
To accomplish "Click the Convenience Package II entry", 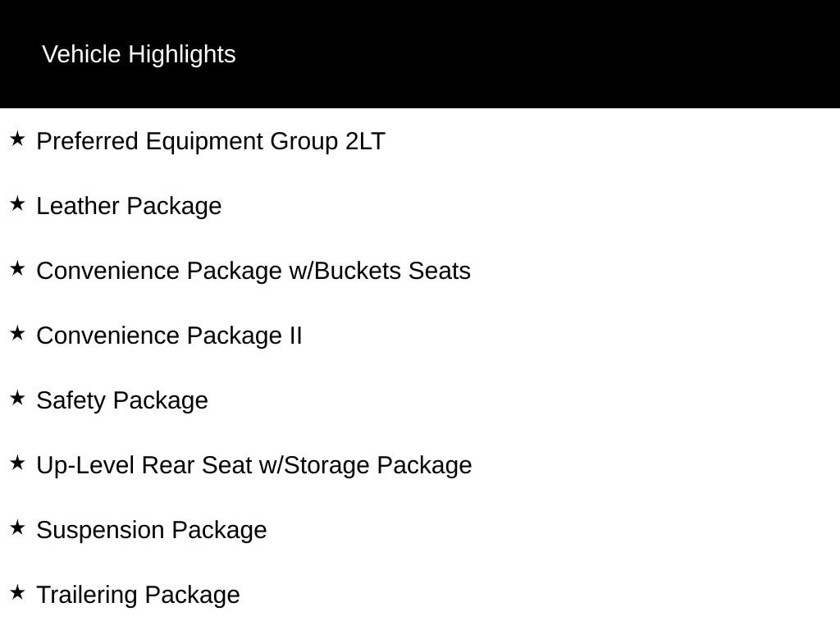I will (x=169, y=336).
